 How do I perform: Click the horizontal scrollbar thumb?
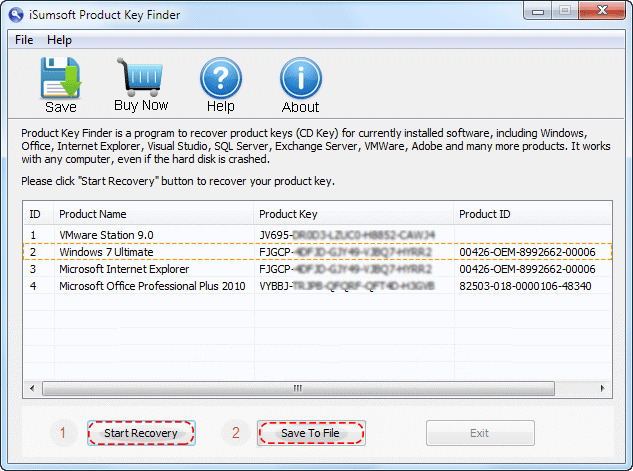pos(298,388)
